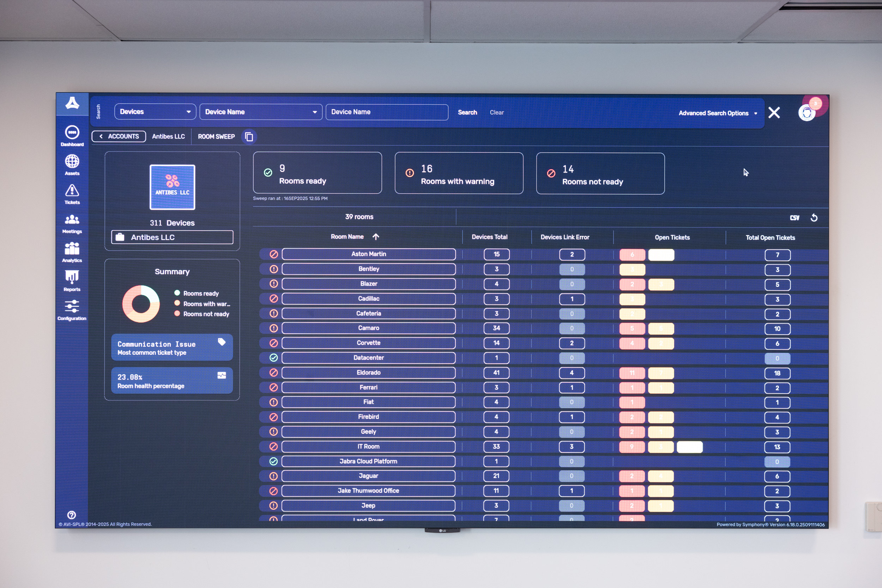Sort by Open Tickets column

coord(672,237)
